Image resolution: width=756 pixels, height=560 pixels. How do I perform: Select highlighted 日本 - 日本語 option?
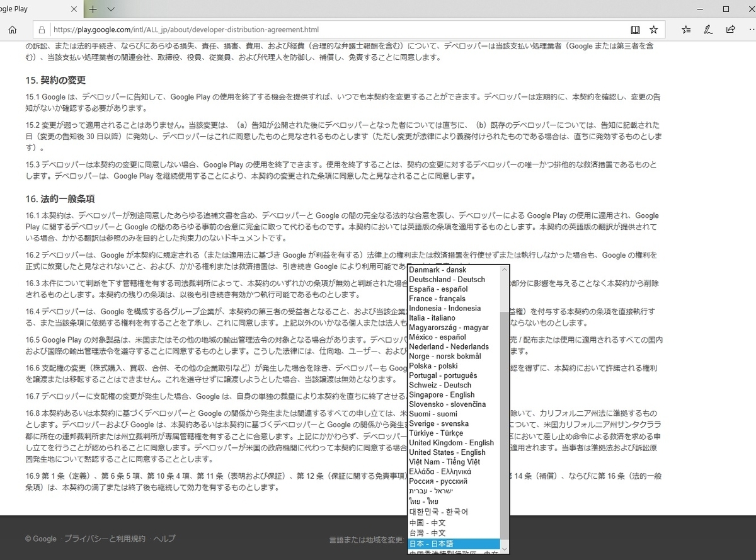(454, 544)
